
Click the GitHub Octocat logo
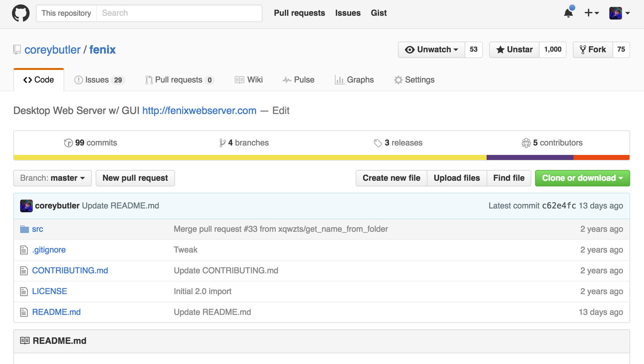[21, 13]
